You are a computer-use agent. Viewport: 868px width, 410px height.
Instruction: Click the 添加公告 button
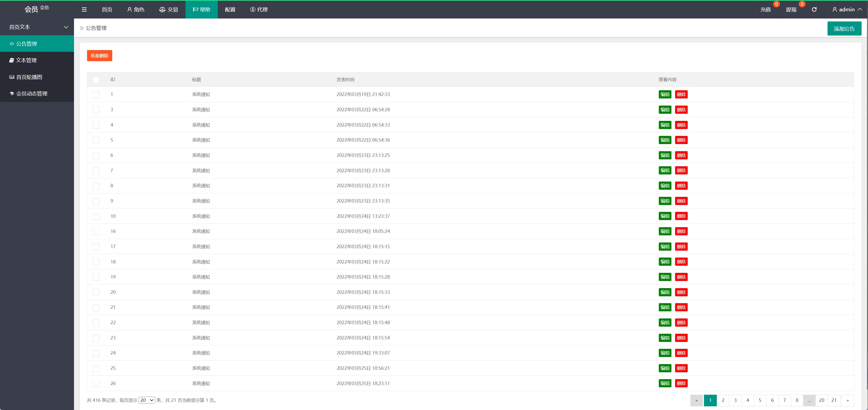[x=844, y=29]
